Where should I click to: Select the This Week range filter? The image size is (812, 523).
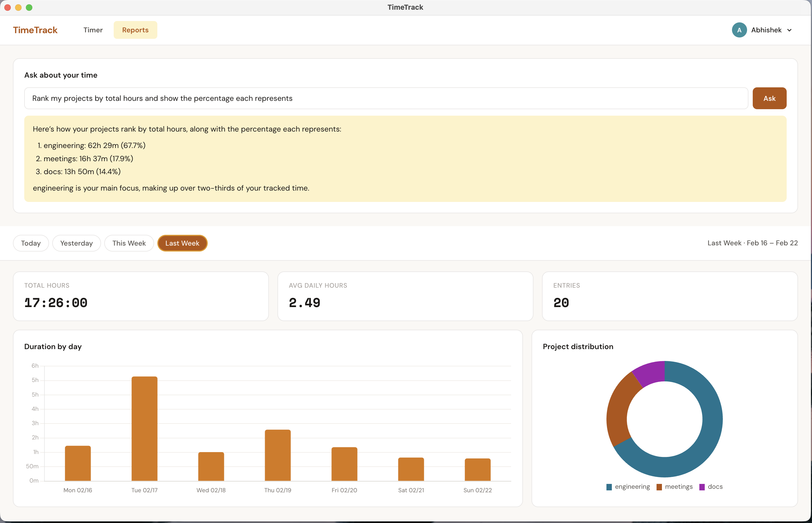[x=129, y=243]
